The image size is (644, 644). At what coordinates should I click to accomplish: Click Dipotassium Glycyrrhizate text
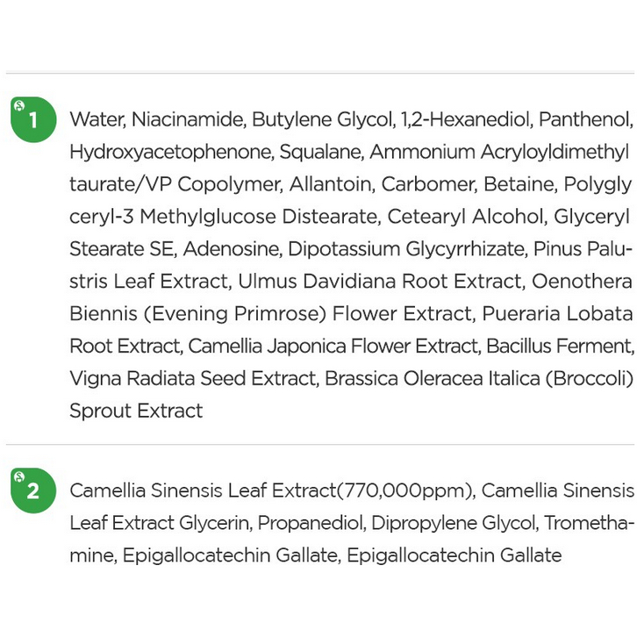tap(408, 249)
